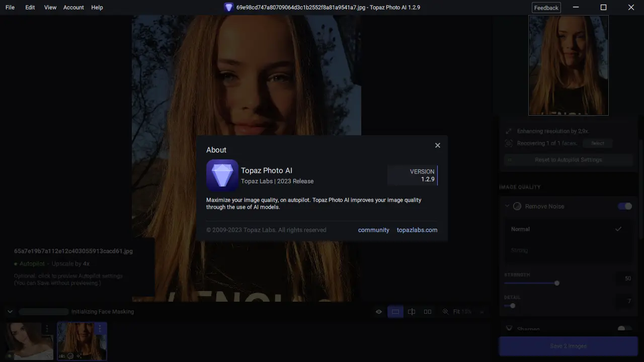Click the Select faces button

point(598,143)
